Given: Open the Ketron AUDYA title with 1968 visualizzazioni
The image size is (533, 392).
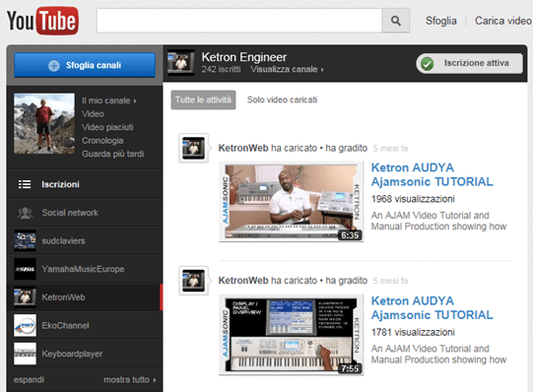Looking at the screenshot, I should [x=433, y=174].
